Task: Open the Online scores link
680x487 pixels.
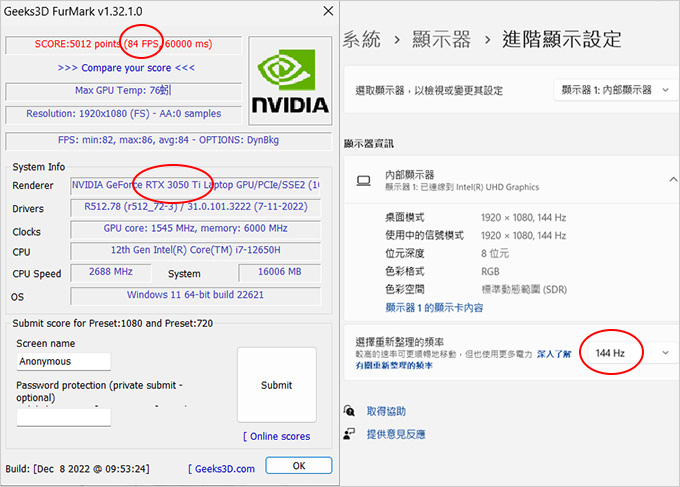Action: pyautogui.click(x=277, y=436)
